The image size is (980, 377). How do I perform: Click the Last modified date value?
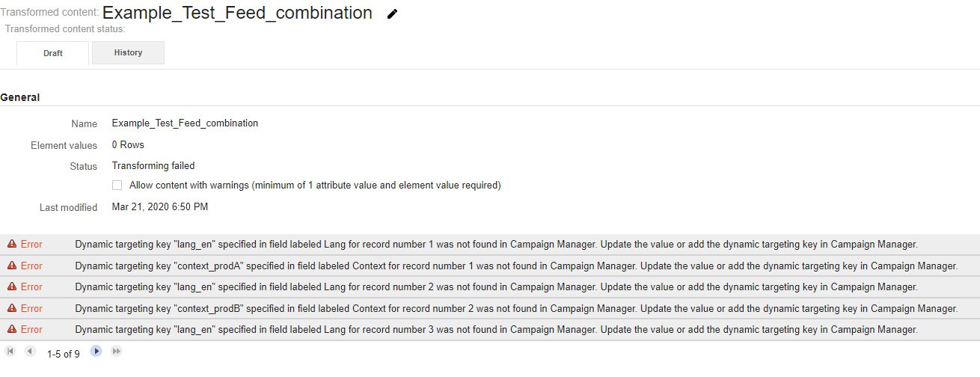click(160, 206)
